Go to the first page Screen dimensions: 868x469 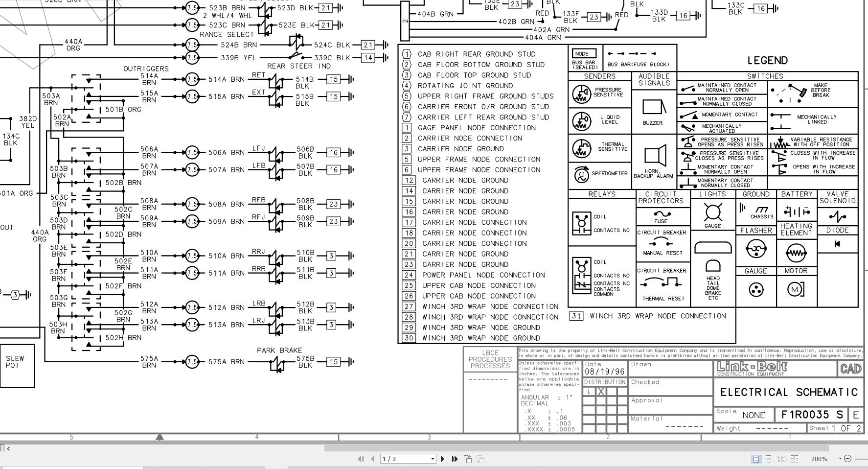tap(361, 459)
